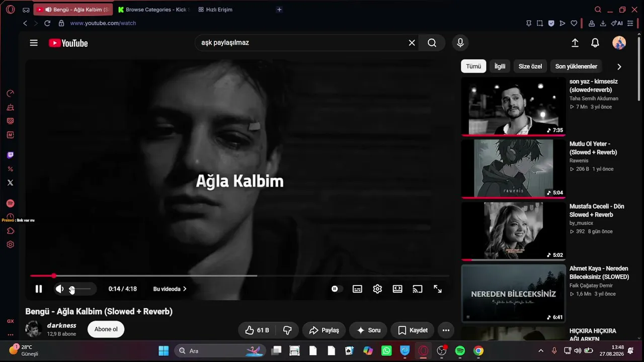This screenshot has width=644, height=362.
Task: Submit search with magnifier button
Action: (x=432, y=43)
